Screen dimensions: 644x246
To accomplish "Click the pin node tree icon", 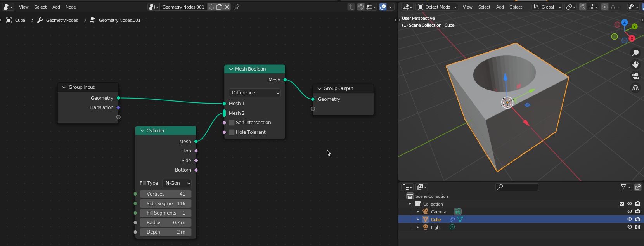I will 237,7.
